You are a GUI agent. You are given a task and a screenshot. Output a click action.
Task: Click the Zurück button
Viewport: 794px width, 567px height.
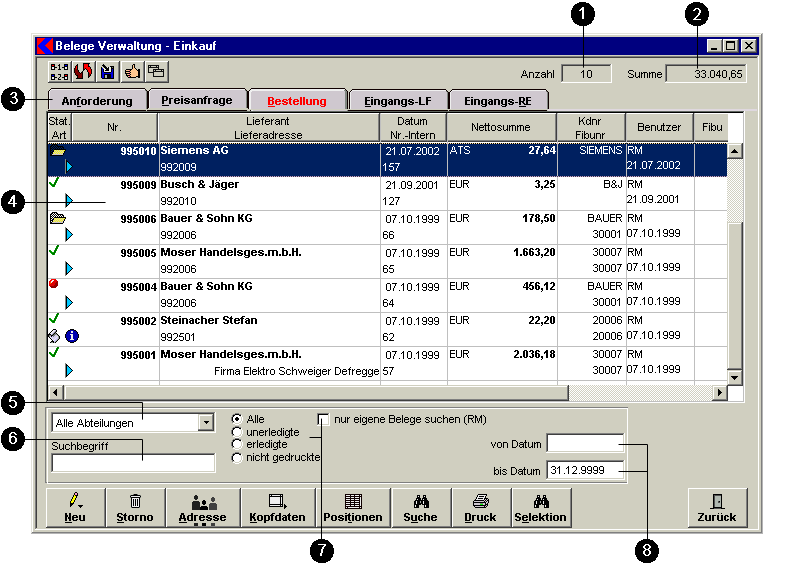(716, 508)
